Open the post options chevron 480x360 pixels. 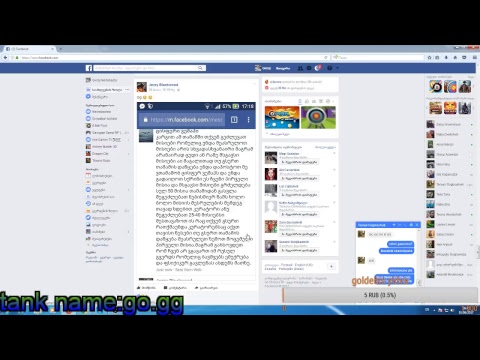point(254,84)
